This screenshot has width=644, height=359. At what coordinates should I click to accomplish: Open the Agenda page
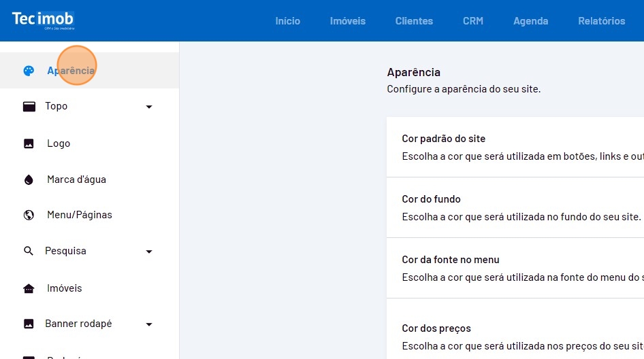(x=530, y=21)
